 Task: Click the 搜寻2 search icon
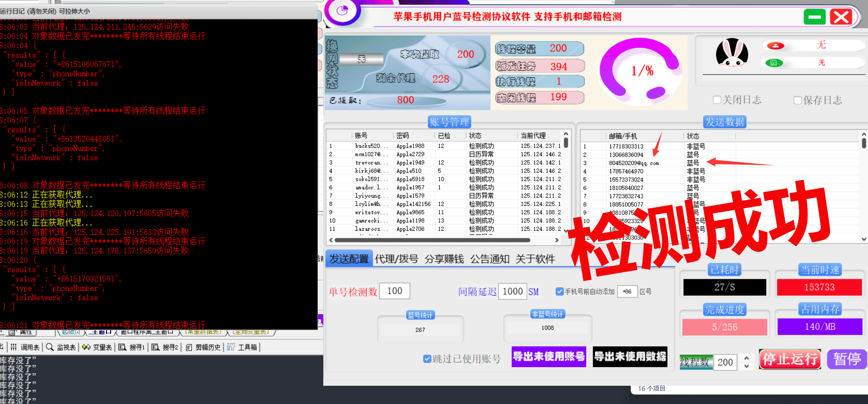[x=155, y=347]
